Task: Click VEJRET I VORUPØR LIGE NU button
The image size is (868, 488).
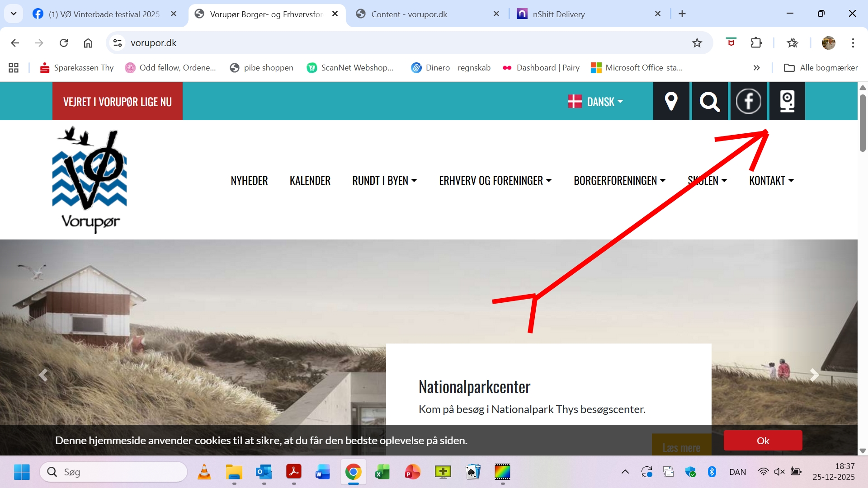Action: click(118, 102)
